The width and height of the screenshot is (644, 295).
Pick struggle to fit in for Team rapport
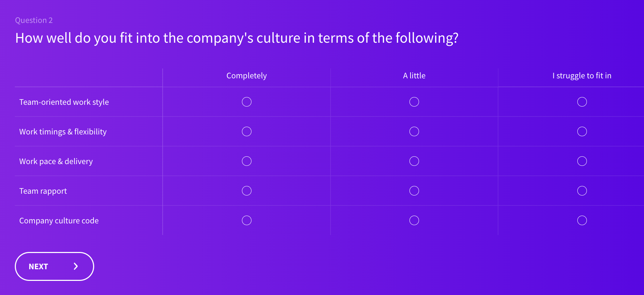tap(582, 191)
